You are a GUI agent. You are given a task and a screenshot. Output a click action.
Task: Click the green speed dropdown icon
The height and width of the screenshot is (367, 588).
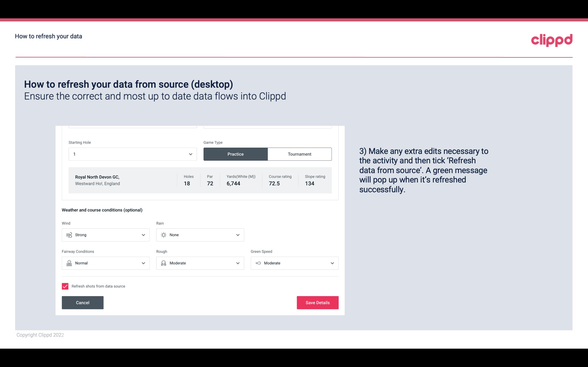point(332,263)
